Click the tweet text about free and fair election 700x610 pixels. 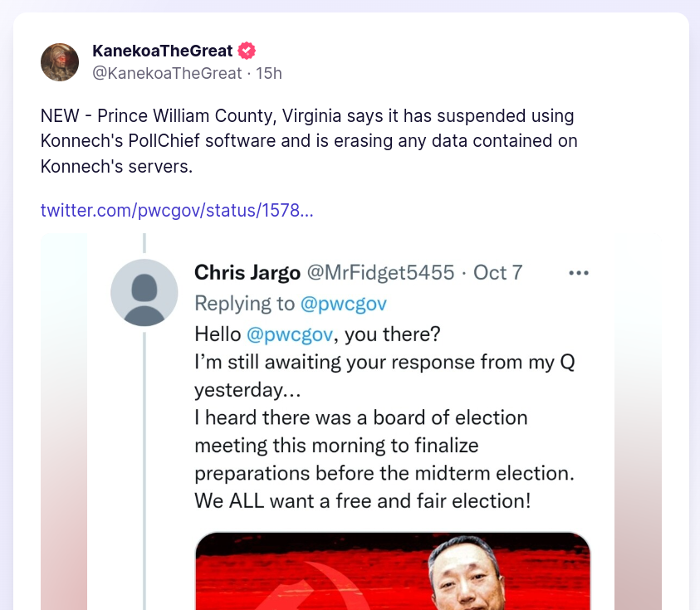pyautogui.click(x=363, y=501)
